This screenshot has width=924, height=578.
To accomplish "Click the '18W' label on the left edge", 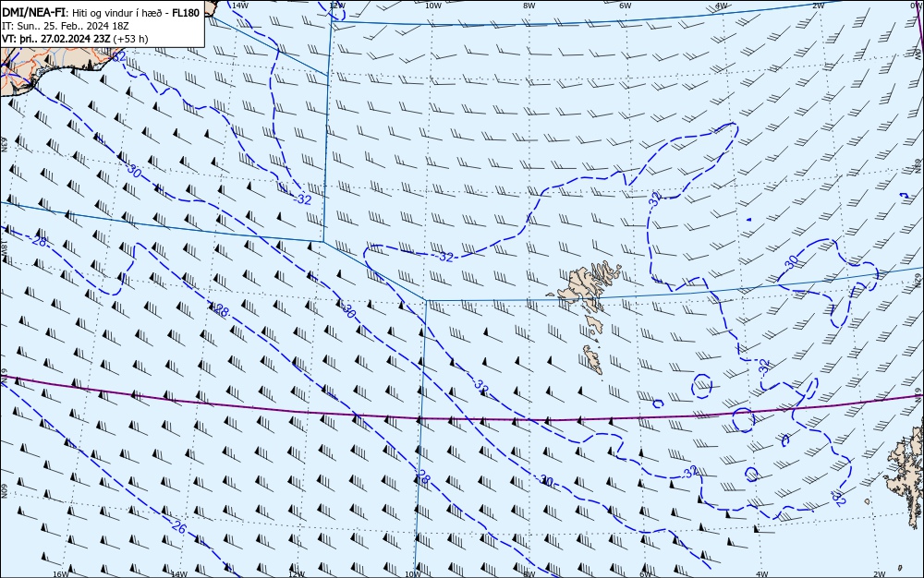I will 4,247.
